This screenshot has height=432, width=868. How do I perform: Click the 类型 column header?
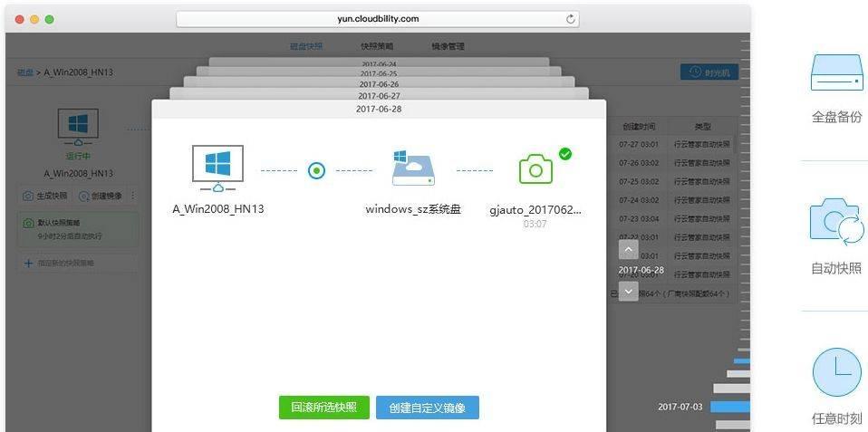pos(702,127)
